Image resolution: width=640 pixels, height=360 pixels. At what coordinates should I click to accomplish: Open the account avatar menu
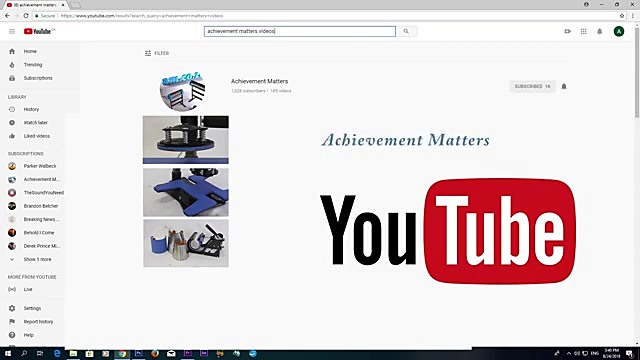619,31
